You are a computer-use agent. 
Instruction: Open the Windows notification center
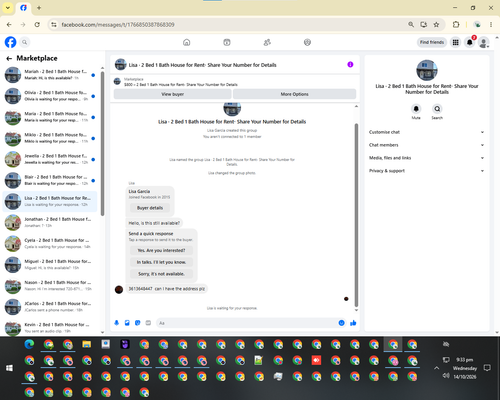point(487,368)
